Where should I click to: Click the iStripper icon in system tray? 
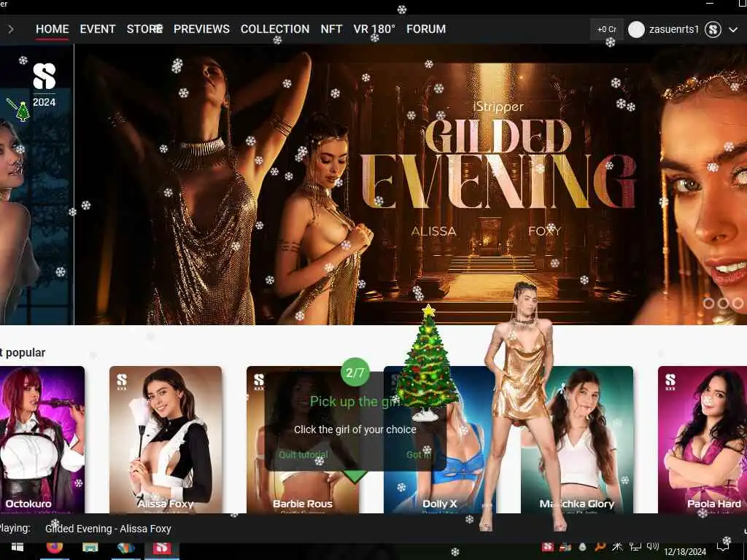coord(547,547)
